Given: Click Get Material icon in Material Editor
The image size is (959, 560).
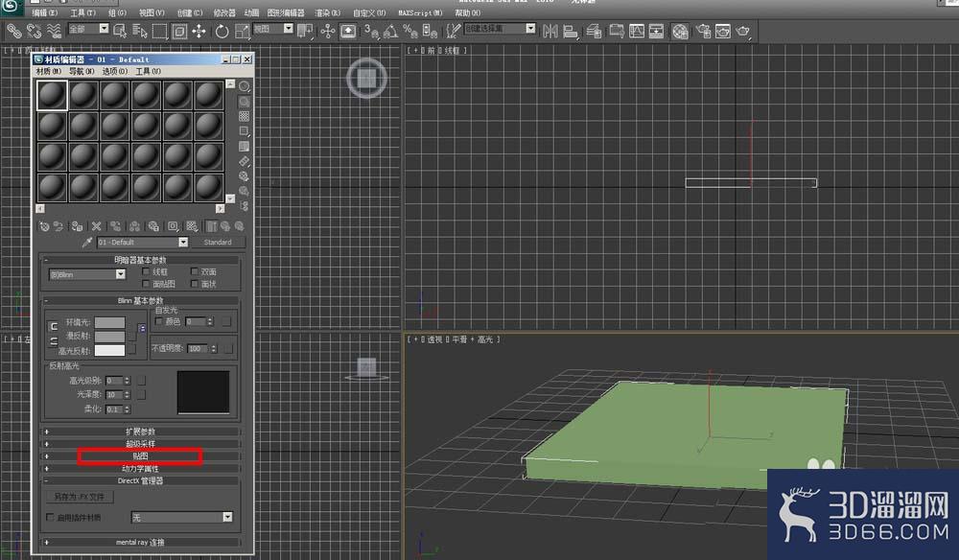Looking at the screenshot, I should click(44, 226).
